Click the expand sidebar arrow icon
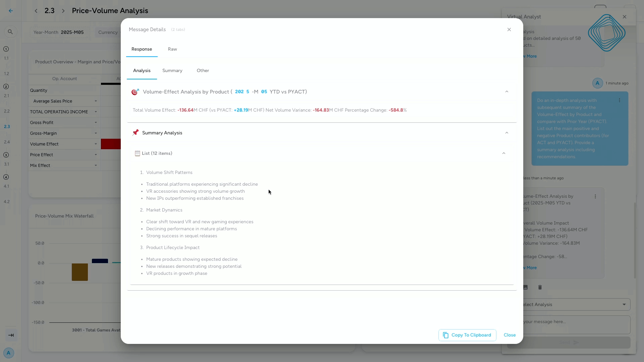644x362 pixels. pos(11,335)
